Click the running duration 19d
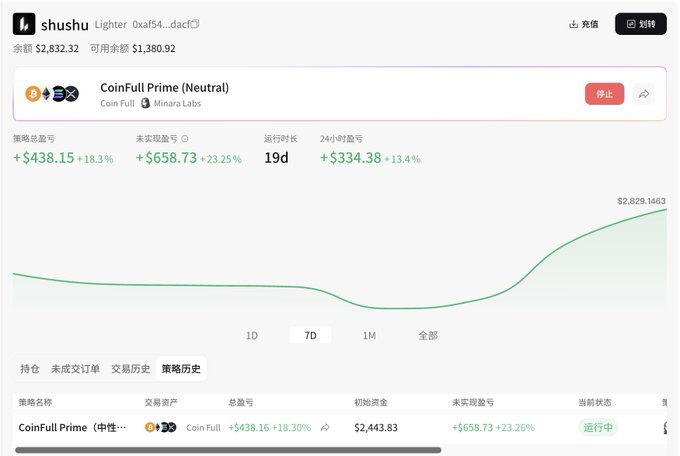This screenshot has width=680, height=456. pyautogui.click(x=276, y=158)
